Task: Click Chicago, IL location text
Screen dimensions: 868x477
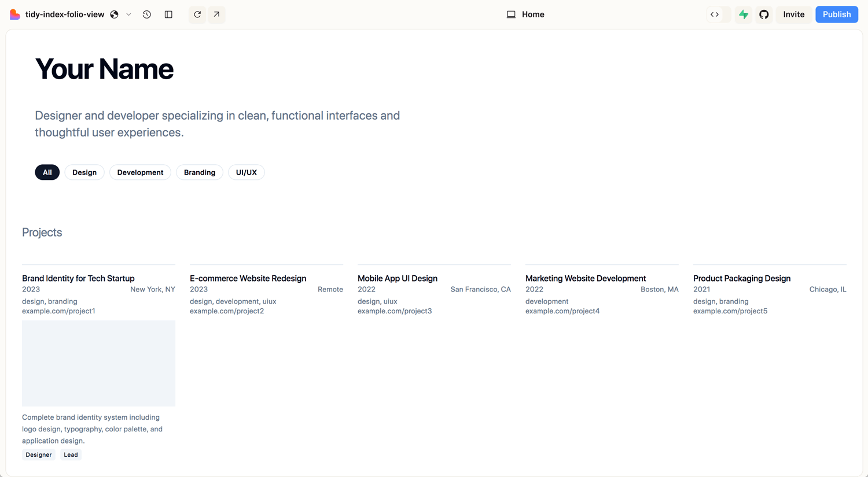Action: coord(828,289)
